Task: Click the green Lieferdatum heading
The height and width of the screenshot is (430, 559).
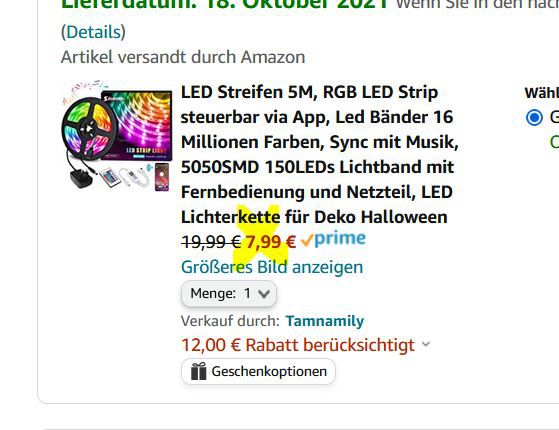Action: tap(225, 5)
